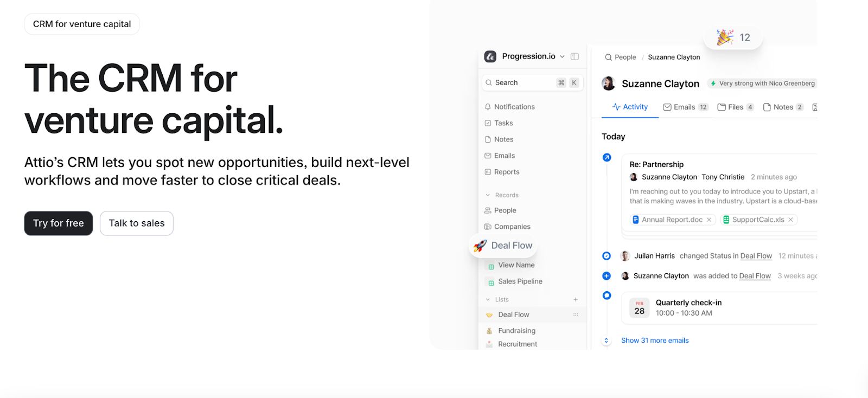Click the Notifications bell icon
Viewport: 868px width, 398px height.
(488, 107)
